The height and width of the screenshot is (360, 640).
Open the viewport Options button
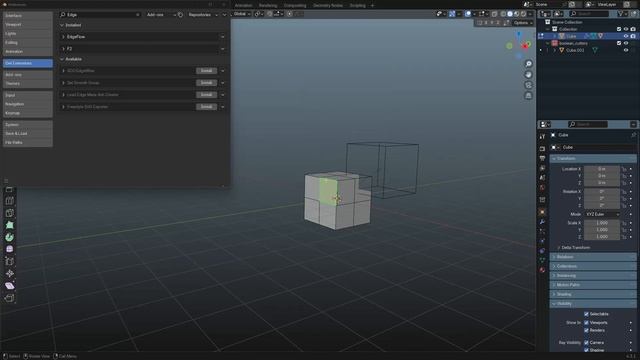tap(523, 23)
